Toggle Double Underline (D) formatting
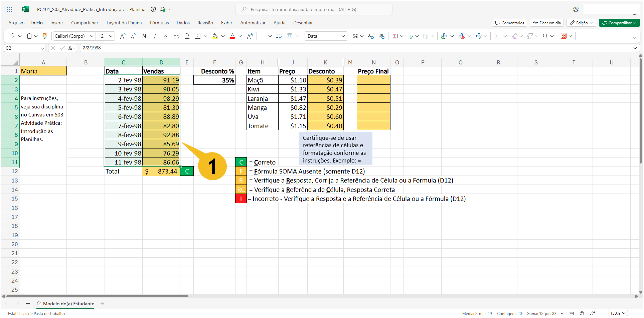644x318 pixels. point(187,36)
